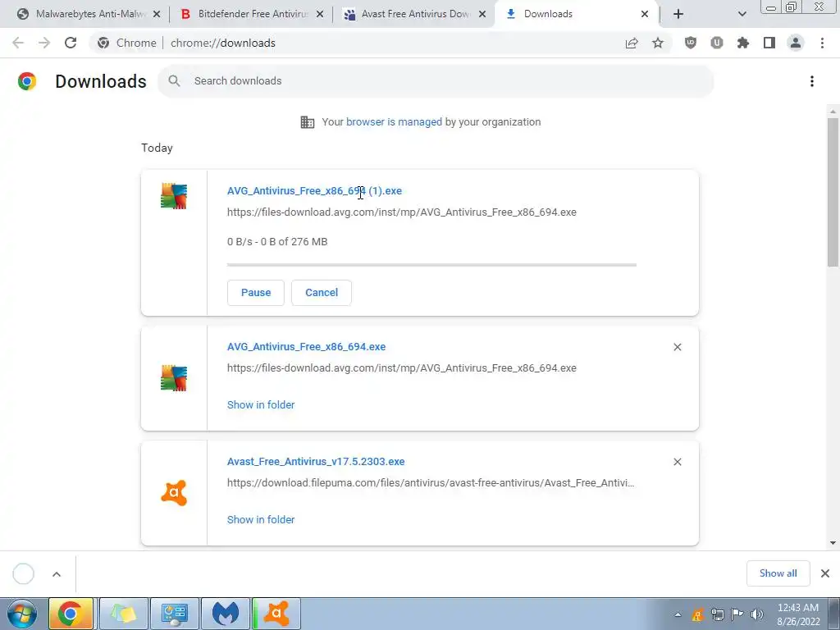Viewport: 840px width, 630px height.
Task: Pause the AVG download
Action: click(x=256, y=293)
